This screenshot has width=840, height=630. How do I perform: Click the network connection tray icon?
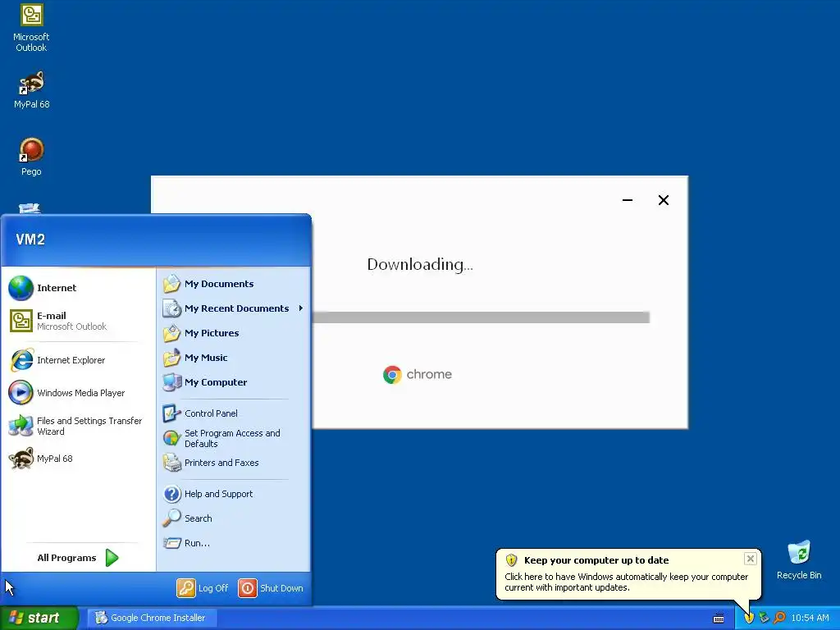click(x=764, y=618)
